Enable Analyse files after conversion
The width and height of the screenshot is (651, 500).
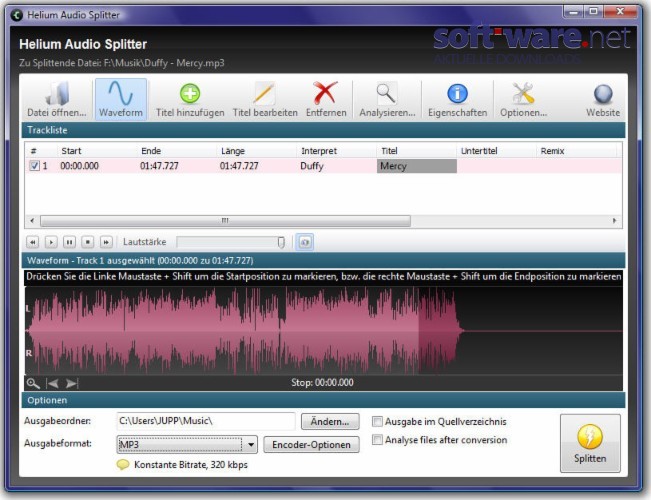point(377,439)
